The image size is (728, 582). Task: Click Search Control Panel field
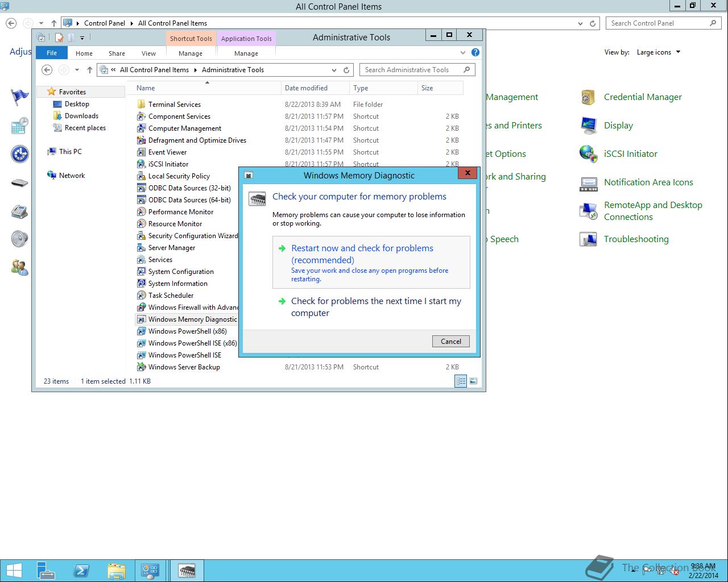click(x=663, y=23)
